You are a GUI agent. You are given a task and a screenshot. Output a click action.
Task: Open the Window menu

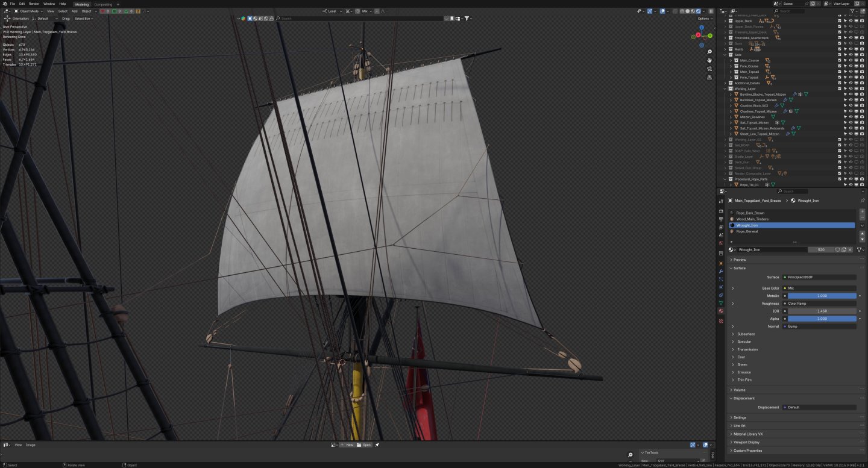[x=49, y=4]
